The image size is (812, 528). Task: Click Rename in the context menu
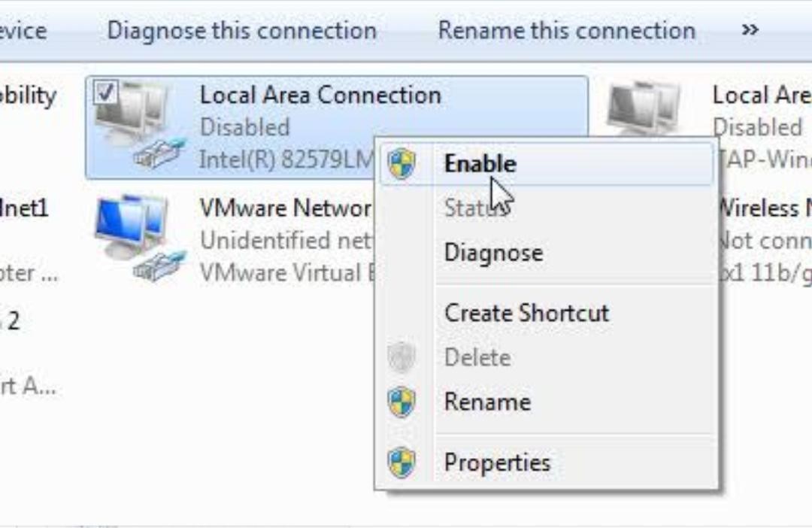click(x=489, y=402)
